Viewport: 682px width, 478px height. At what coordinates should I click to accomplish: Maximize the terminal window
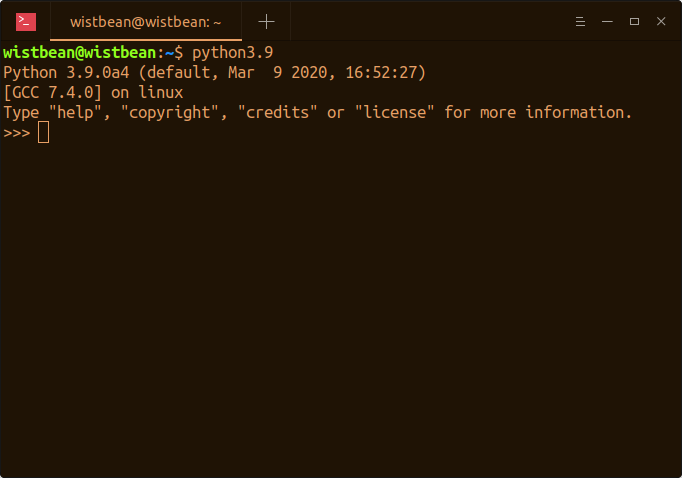634,21
